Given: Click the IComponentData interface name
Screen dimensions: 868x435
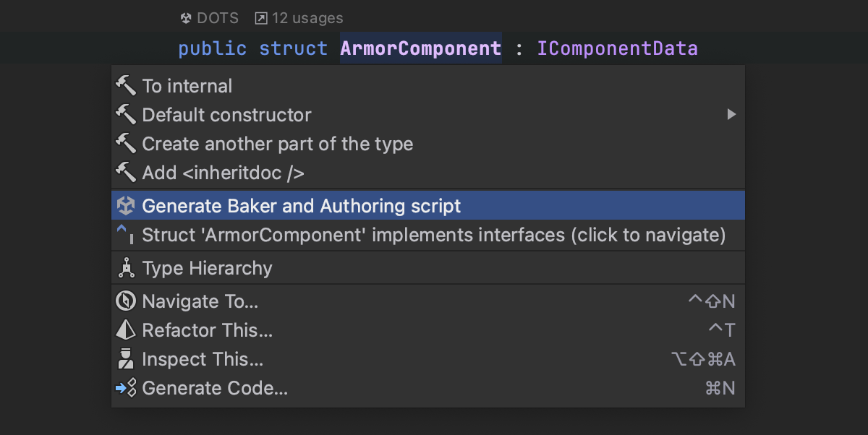Looking at the screenshot, I should (617, 48).
